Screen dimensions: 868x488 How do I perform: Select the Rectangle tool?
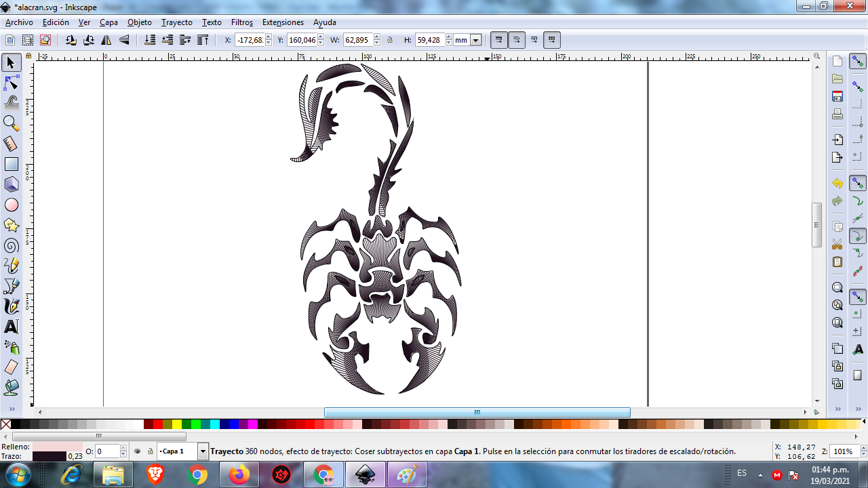11,164
